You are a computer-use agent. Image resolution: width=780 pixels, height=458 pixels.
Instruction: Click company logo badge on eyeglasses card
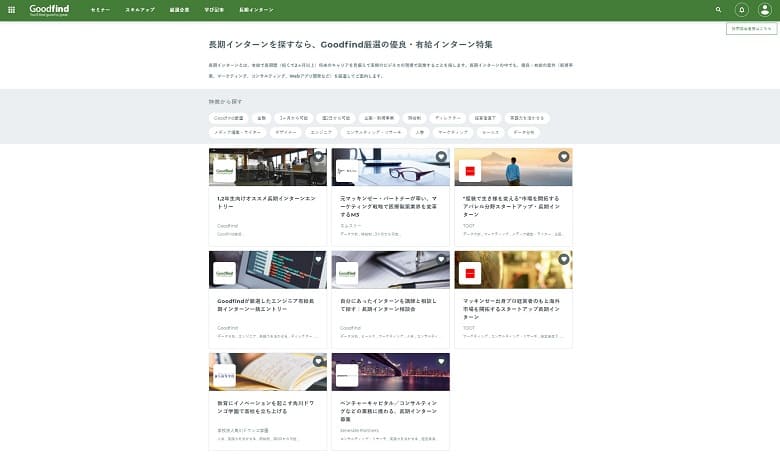(x=347, y=171)
